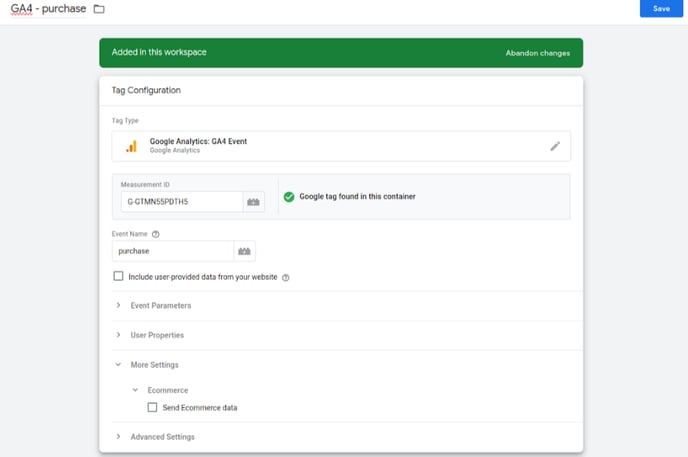Click the Event Name input field
This screenshot has height=457, width=688.
173,251
